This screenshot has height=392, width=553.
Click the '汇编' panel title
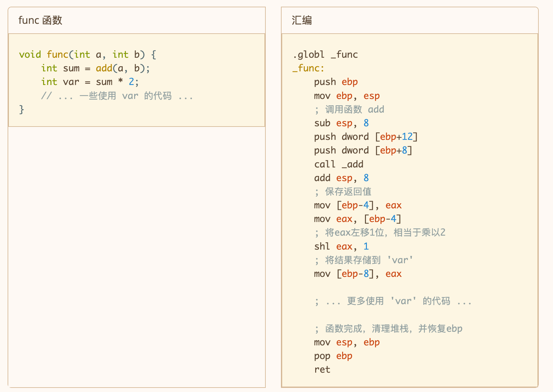coord(302,20)
